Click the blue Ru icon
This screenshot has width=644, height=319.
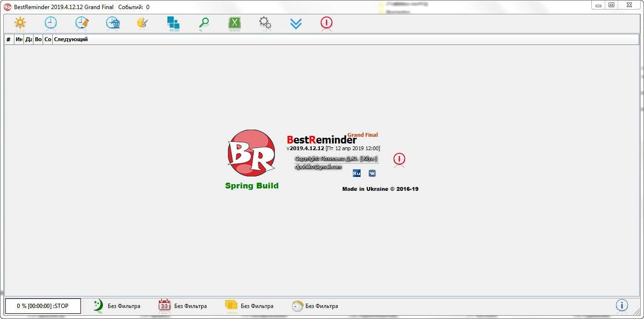(357, 173)
